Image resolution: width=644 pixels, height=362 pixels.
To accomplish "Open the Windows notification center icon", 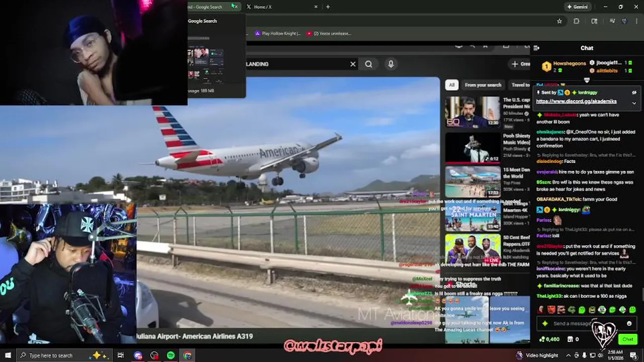I will click(634, 355).
